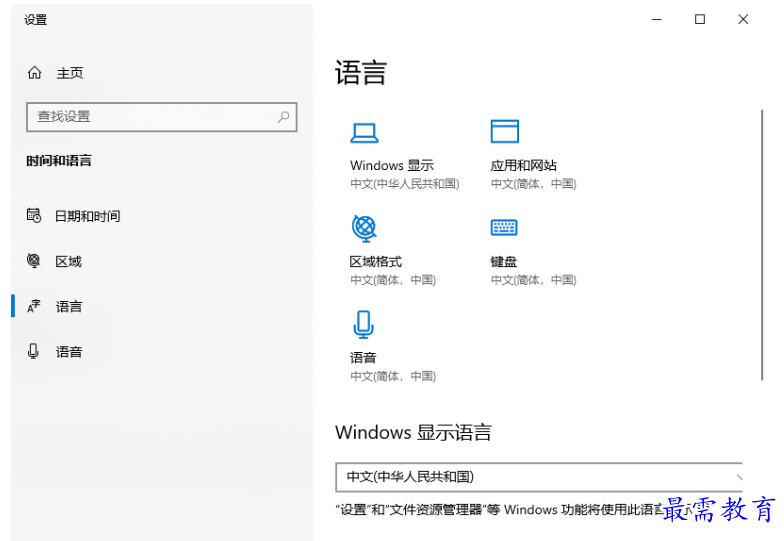Open the 语音 sidebar page
Screen dimensions: 784x541
pyautogui.click(x=69, y=352)
